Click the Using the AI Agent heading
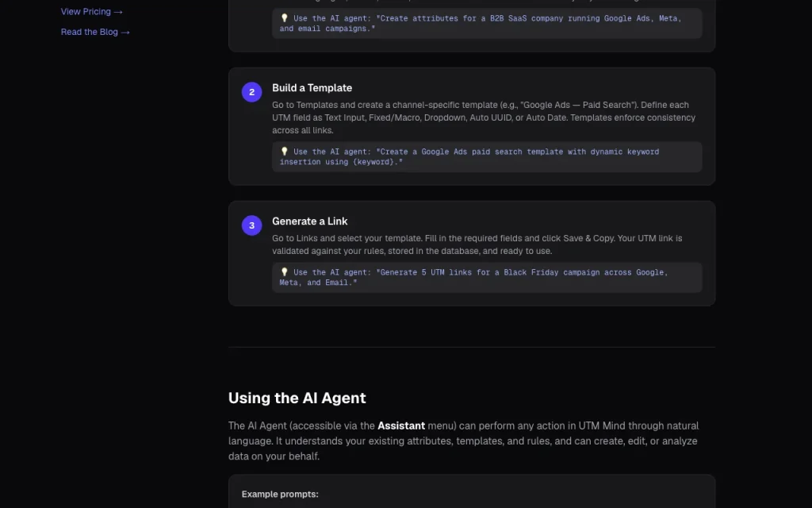The image size is (812, 508). [x=297, y=398]
